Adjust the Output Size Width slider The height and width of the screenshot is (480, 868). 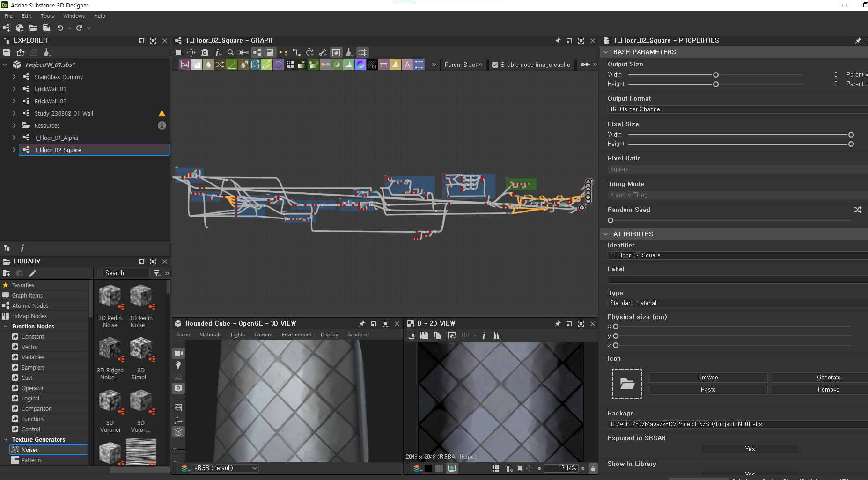(x=716, y=75)
